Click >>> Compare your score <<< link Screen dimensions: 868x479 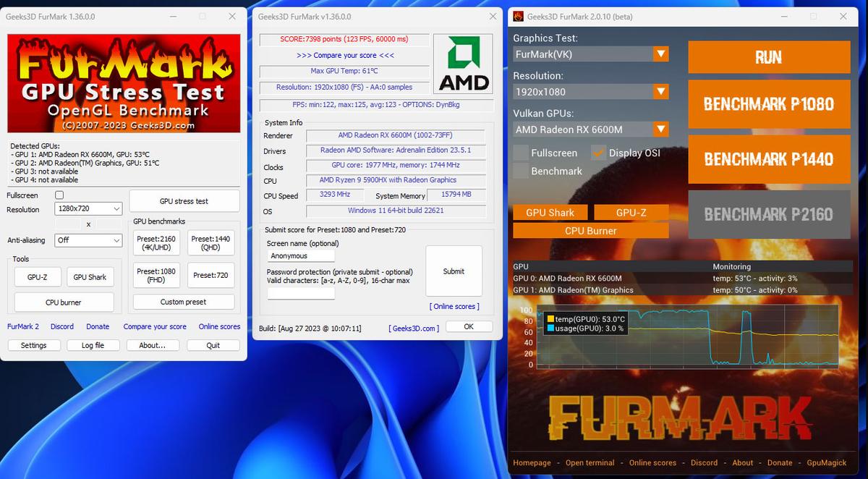346,55
